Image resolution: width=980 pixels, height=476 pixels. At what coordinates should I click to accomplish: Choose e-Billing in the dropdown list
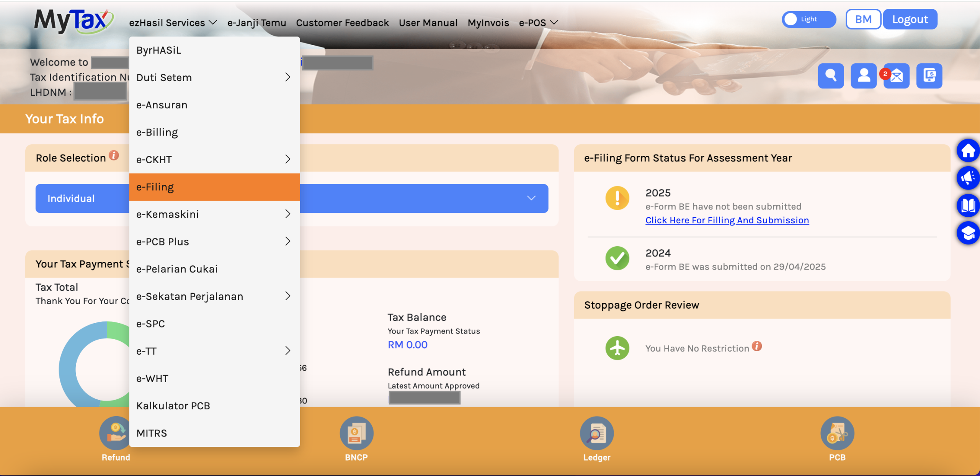coord(157,132)
